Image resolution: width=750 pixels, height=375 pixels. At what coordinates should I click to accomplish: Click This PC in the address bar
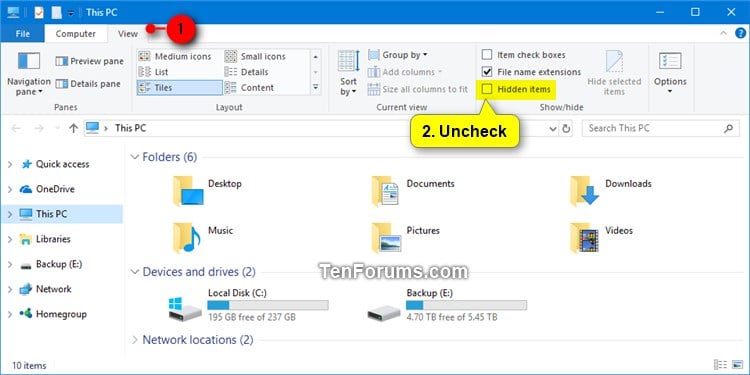point(131,128)
